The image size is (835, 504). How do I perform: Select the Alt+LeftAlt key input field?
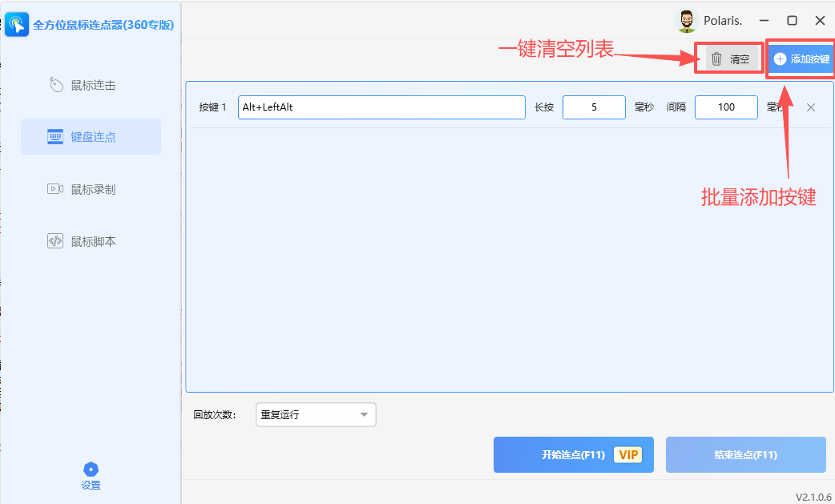(381, 107)
